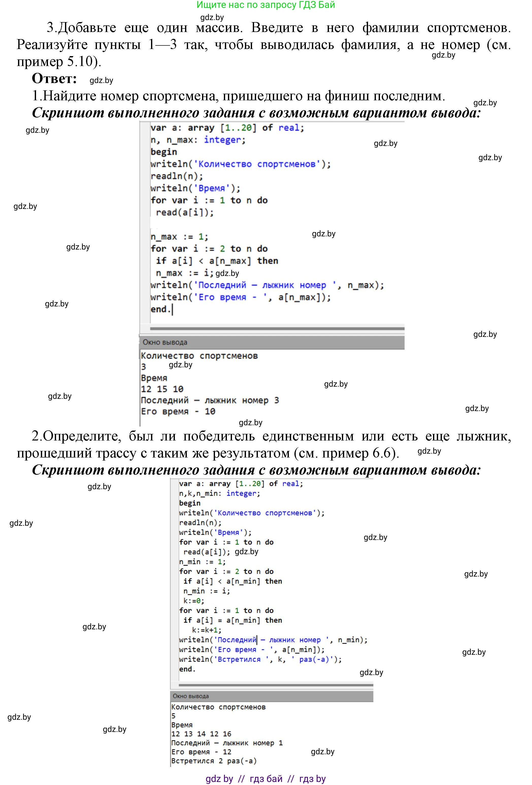Click the code line 'n, n_max: integer;'
Screen dimensions: 532x785
[x=198, y=140]
